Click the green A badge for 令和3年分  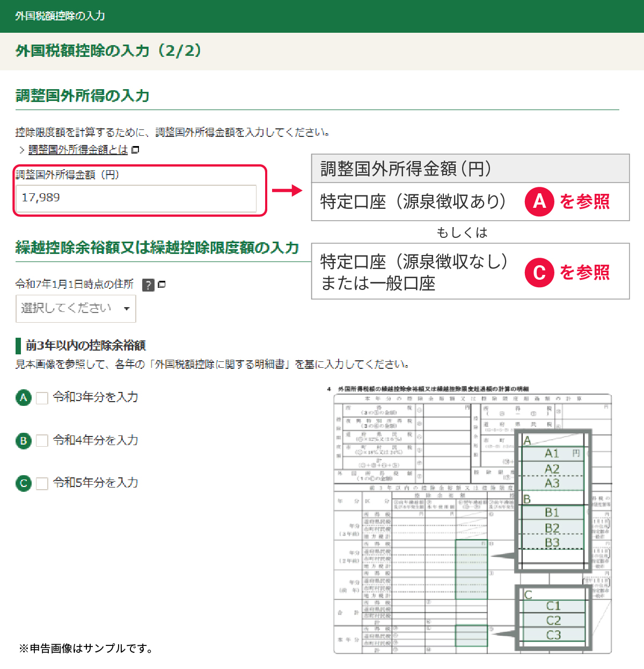24,398
